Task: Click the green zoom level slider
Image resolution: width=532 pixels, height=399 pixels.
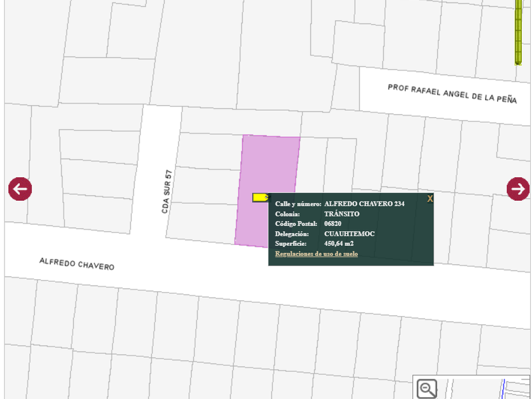Action: pos(518,32)
